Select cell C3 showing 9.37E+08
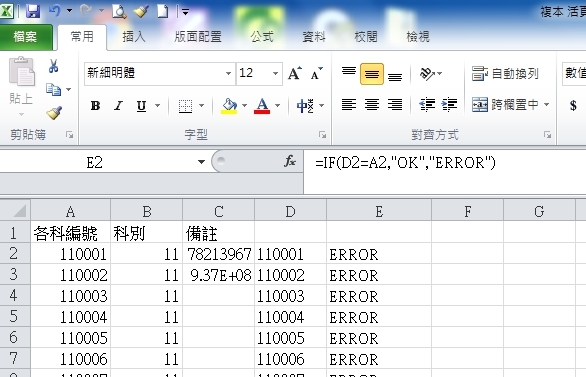This screenshot has height=377, width=586. pos(219,275)
